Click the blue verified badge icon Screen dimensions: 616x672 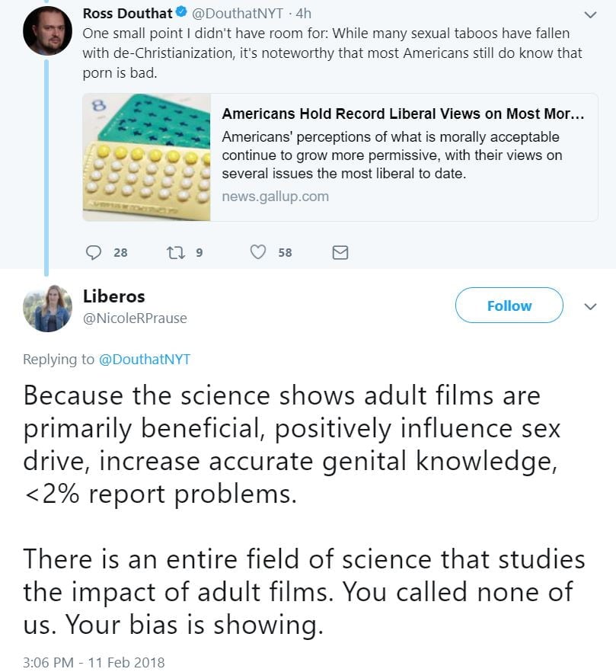(x=179, y=14)
